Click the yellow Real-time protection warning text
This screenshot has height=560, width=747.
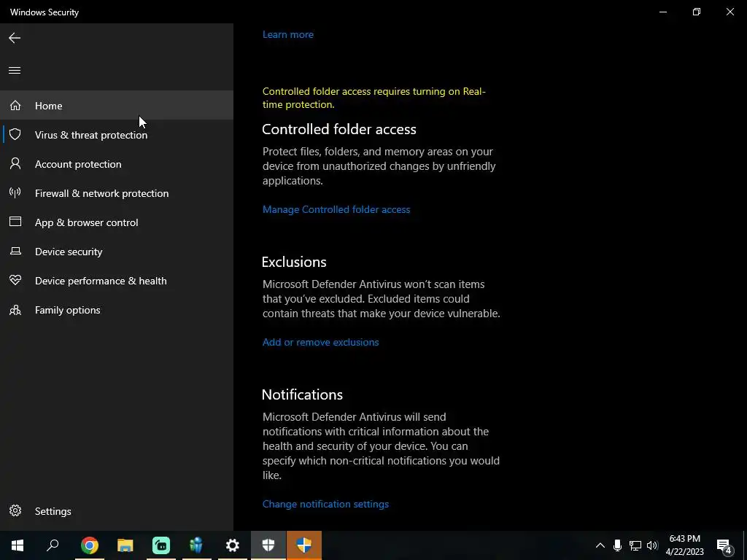tap(374, 98)
